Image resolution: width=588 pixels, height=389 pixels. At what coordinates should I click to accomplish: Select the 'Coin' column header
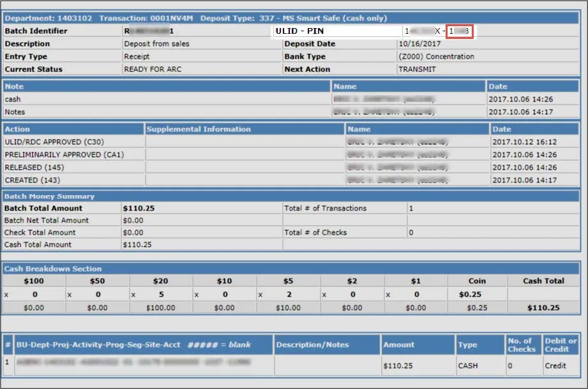coord(477,281)
